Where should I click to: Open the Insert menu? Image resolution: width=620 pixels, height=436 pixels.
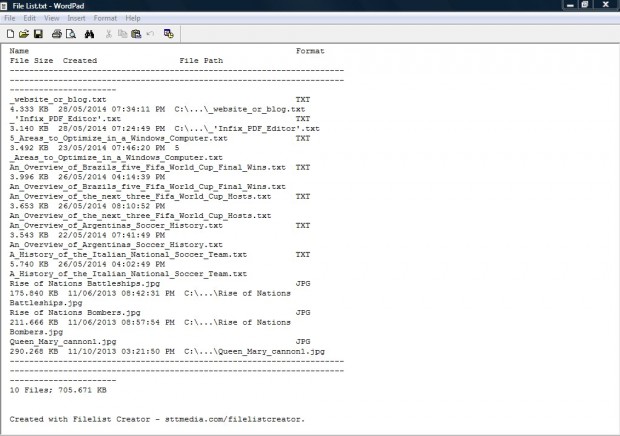pyautogui.click(x=76, y=18)
